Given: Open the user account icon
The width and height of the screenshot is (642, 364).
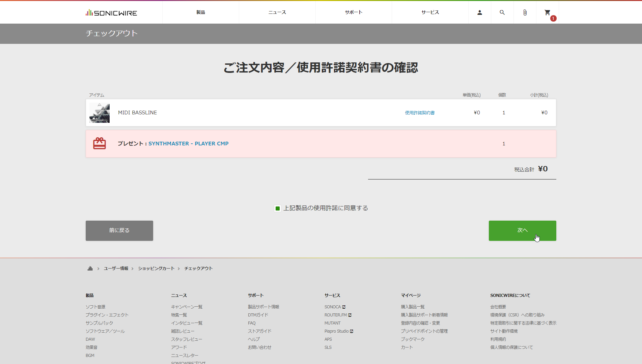Looking at the screenshot, I should [479, 12].
